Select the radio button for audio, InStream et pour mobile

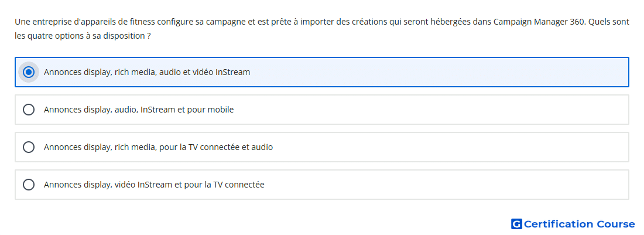[28, 110]
